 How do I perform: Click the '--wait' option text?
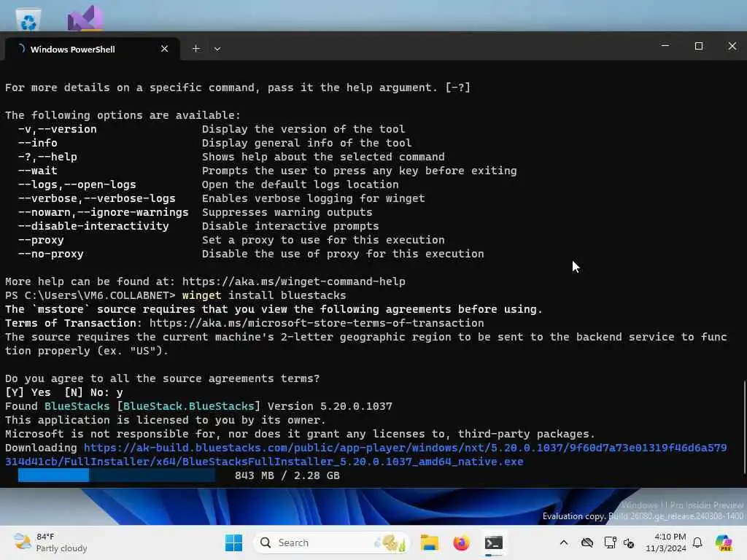tap(38, 171)
